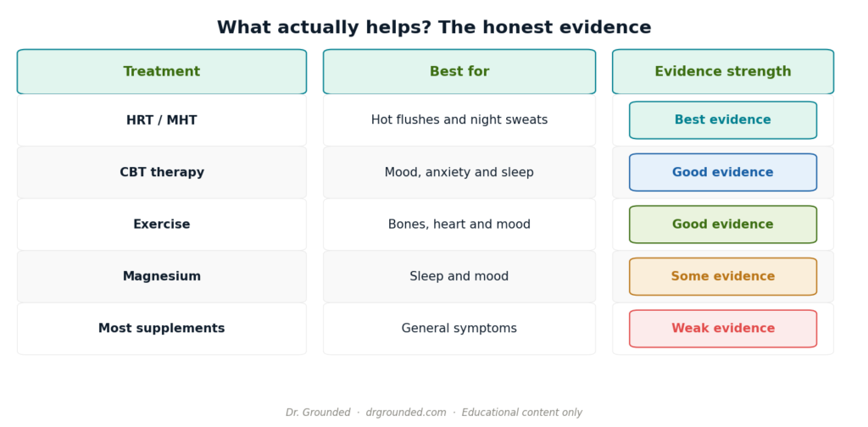Select the HRT / MHT treatment cell
Image resolution: width=868 pixels, height=427 pixels.
pos(162,120)
